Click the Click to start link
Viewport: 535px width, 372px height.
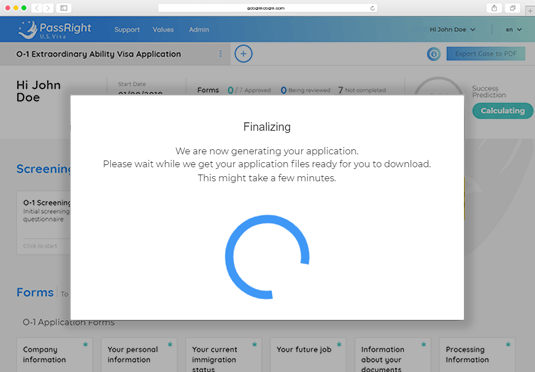(x=40, y=246)
